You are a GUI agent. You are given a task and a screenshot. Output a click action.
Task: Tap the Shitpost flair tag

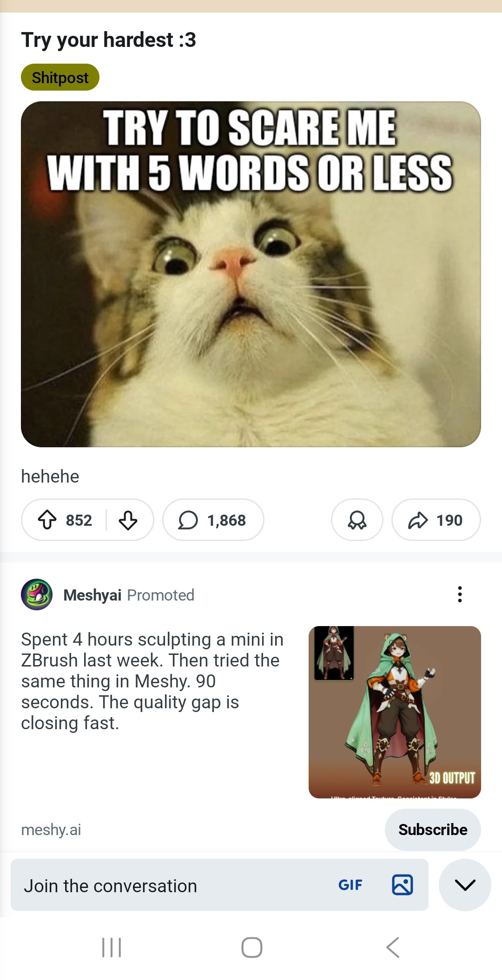coord(60,77)
